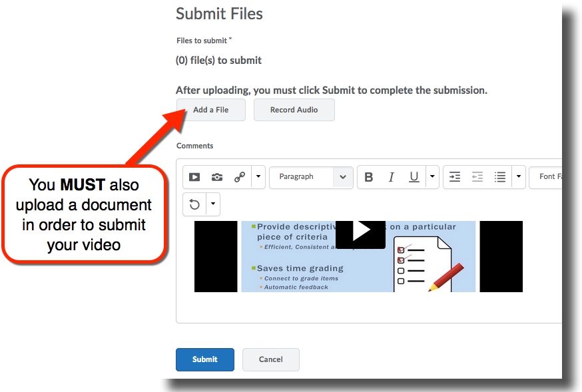Increase indent with the indent icon
The height and width of the screenshot is (392, 582).
click(455, 177)
